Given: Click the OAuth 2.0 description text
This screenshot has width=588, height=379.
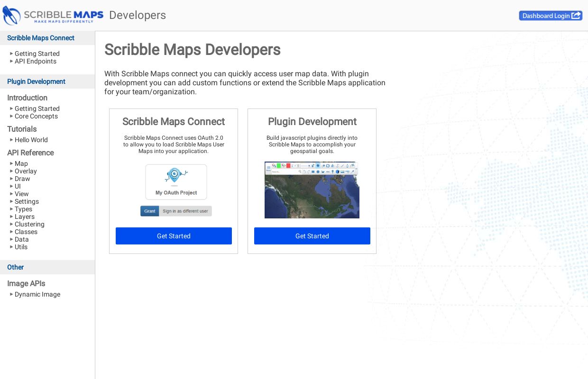Looking at the screenshot, I should [x=174, y=144].
